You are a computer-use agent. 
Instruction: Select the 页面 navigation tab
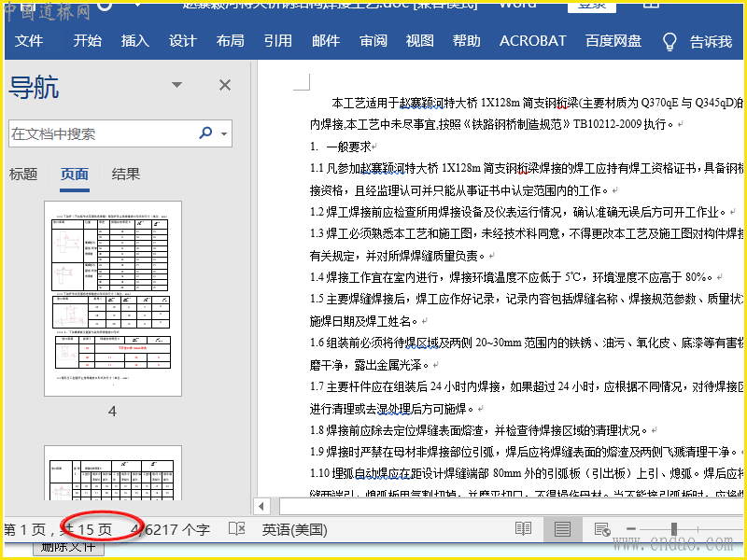coord(75,175)
